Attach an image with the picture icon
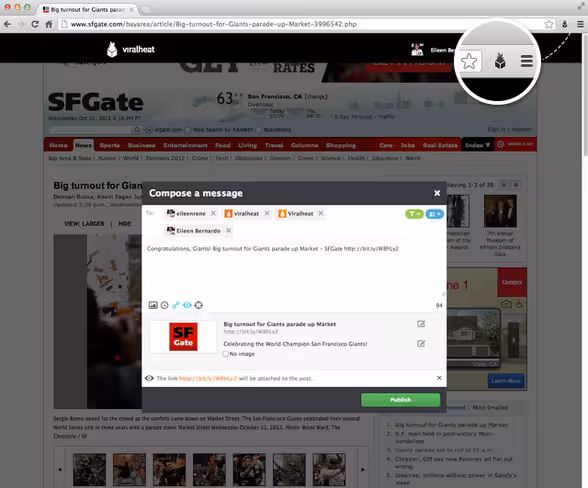 point(153,305)
